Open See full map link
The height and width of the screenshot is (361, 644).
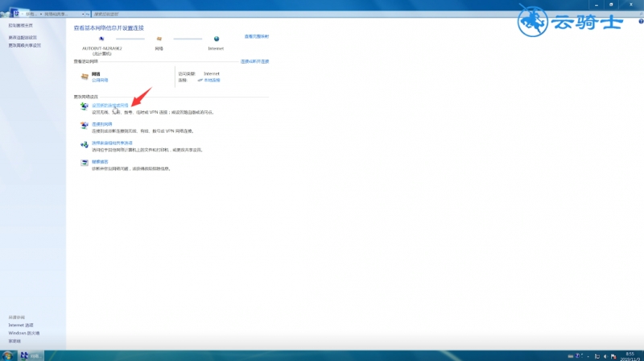point(257,36)
